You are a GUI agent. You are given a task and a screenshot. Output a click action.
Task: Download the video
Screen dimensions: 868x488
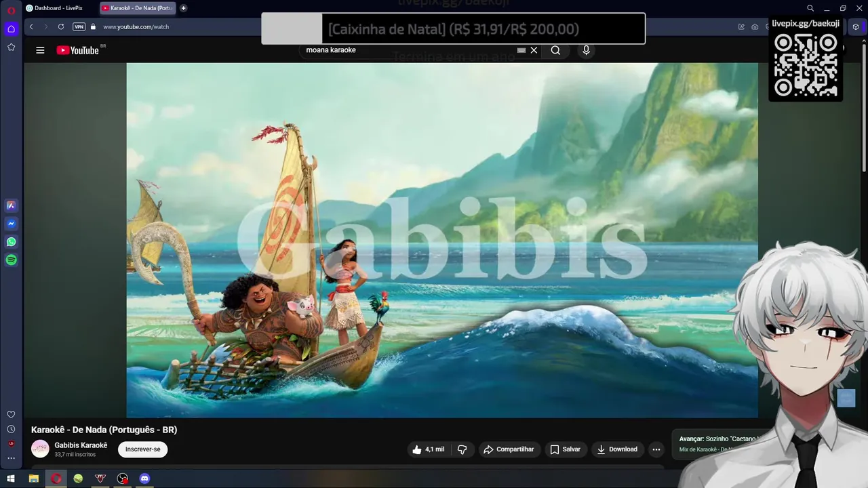coord(617,449)
